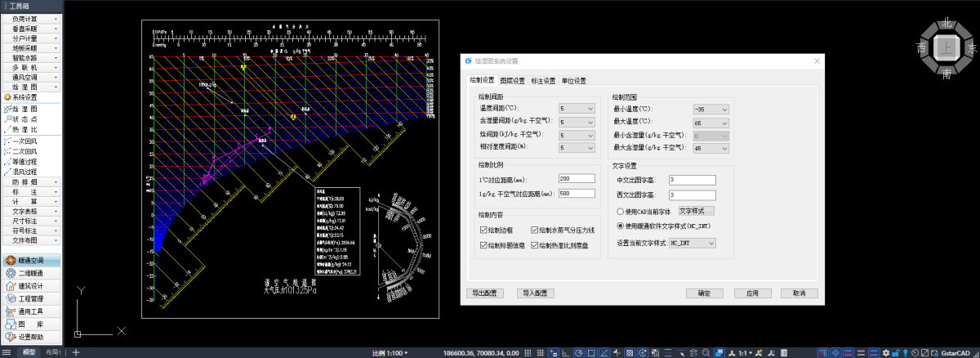The image size is (980, 358).
Task: Open the 工程管理 module
Action: [x=31, y=298]
